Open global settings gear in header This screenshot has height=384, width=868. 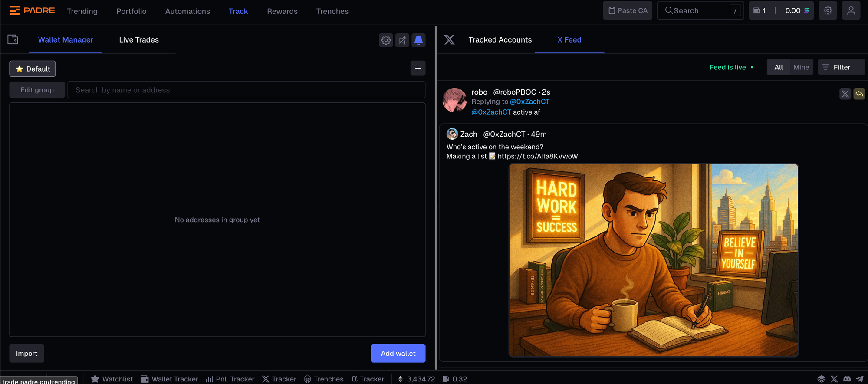[x=828, y=10]
